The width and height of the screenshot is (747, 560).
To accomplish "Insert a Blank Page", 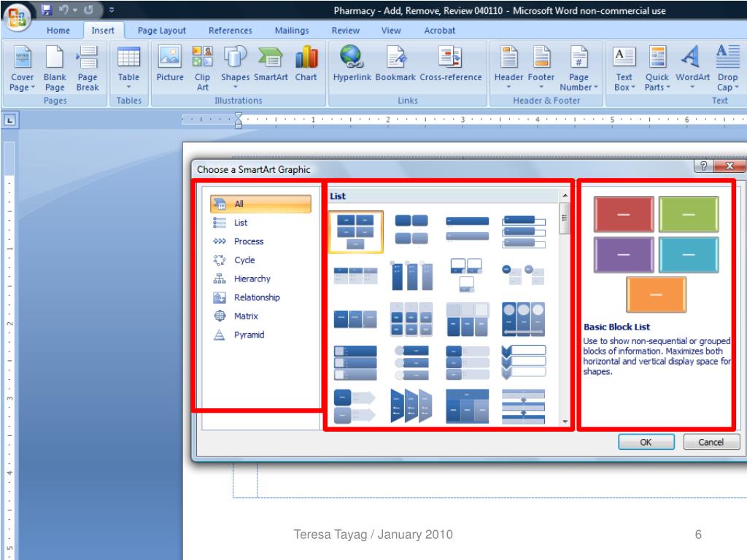I will [55, 68].
